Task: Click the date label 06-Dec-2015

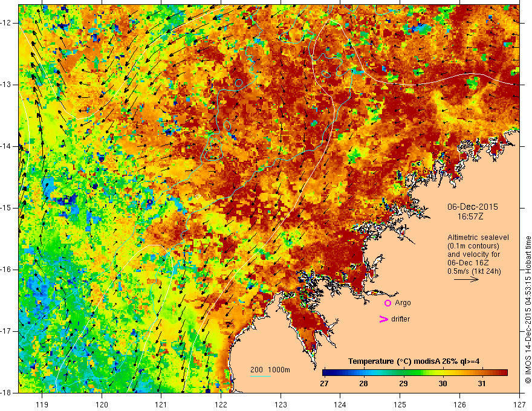Action: (473, 207)
